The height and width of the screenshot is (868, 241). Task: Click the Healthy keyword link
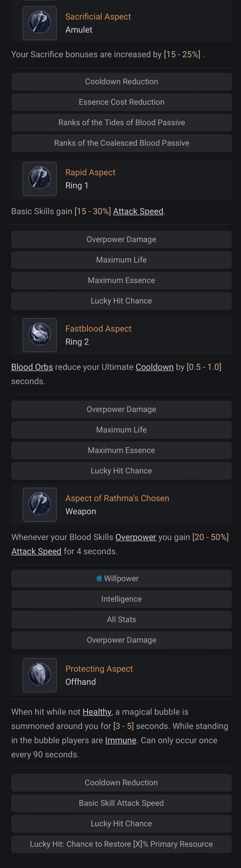pyautogui.click(x=97, y=712)
